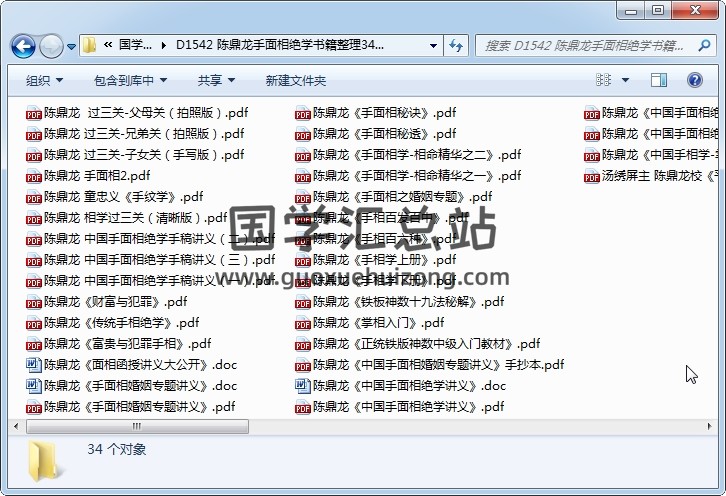The width and height of the screenshot is (726, 496).
Task: Click the 国学 breadcrumb segment
Action: [x=135, y=45]
